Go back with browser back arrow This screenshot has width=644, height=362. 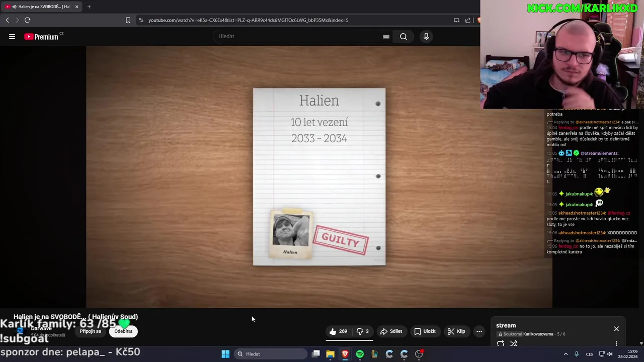tap(7, 20)
